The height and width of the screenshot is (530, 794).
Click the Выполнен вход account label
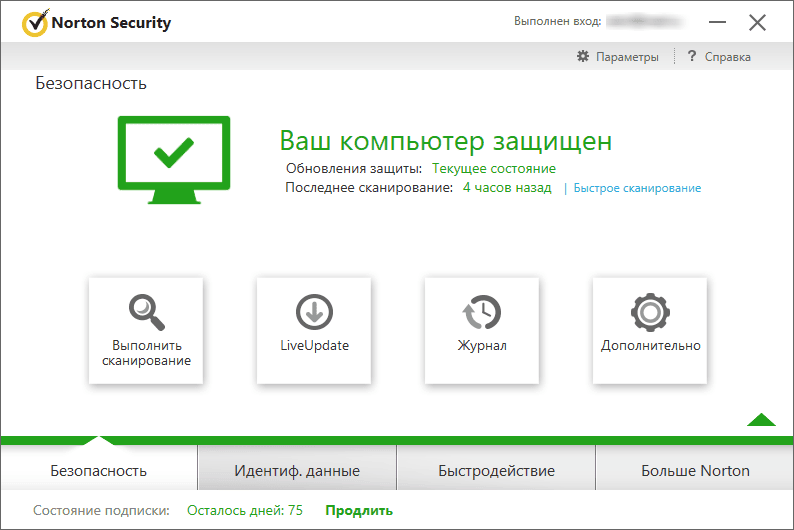[x=558, y=21]
